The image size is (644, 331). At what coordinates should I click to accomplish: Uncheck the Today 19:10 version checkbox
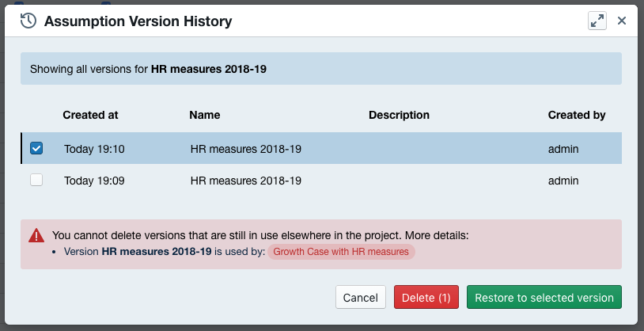[36, 148]
